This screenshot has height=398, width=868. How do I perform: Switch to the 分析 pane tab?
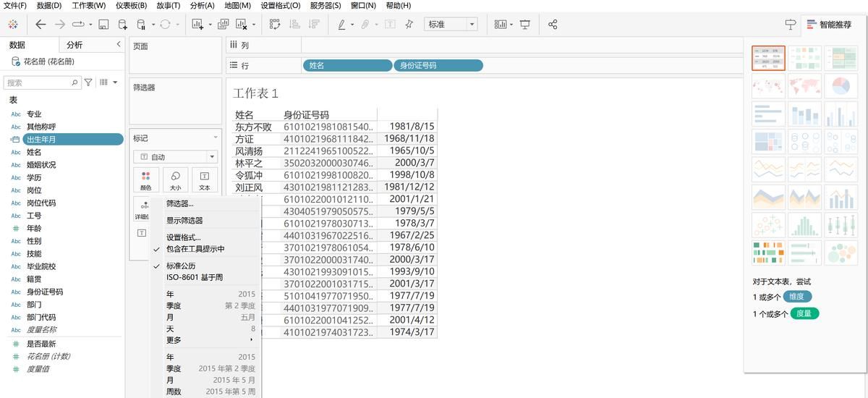tap(75, 45)
